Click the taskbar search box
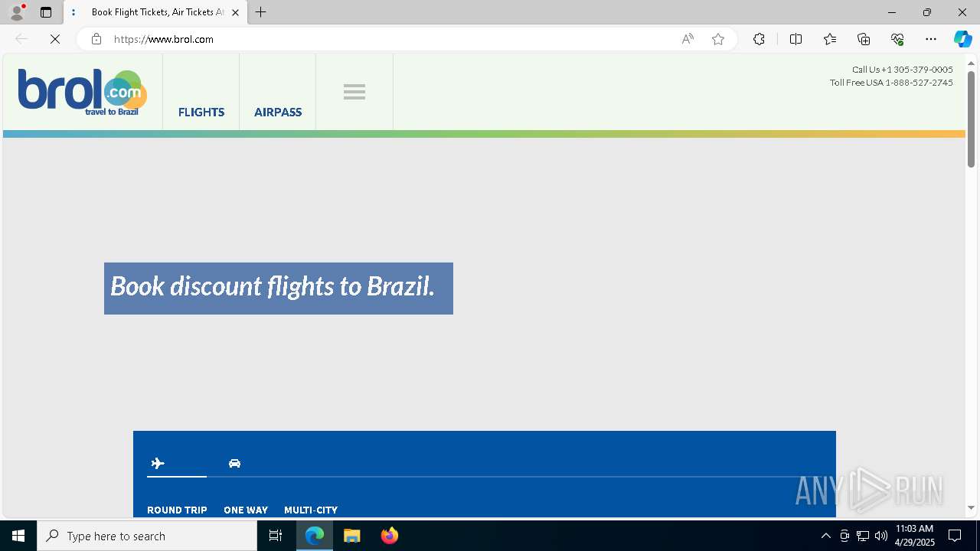Image resolution: width=980 pixels, height=551 pixels. click(x=147, y=536)
